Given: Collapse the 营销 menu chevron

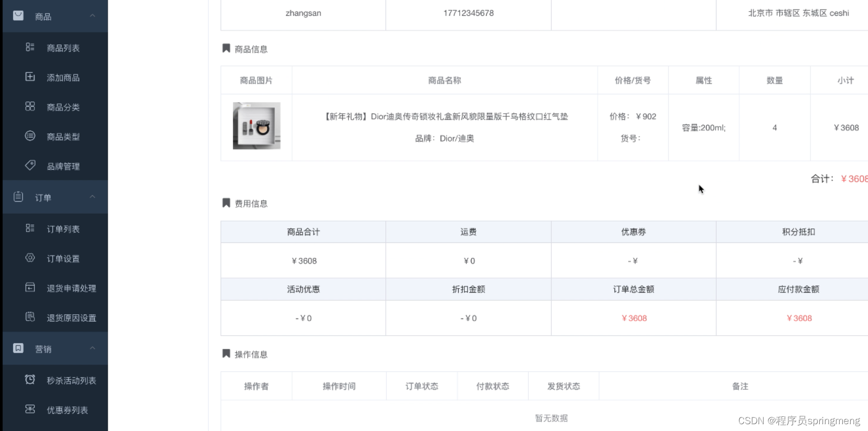Looking at the screenshot, I should [x=92, y=348].
